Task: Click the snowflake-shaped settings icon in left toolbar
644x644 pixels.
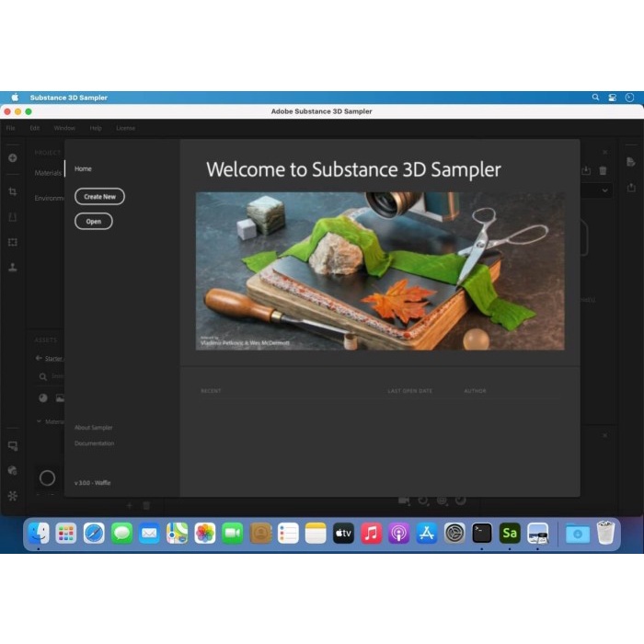Action: click(13, 496)
